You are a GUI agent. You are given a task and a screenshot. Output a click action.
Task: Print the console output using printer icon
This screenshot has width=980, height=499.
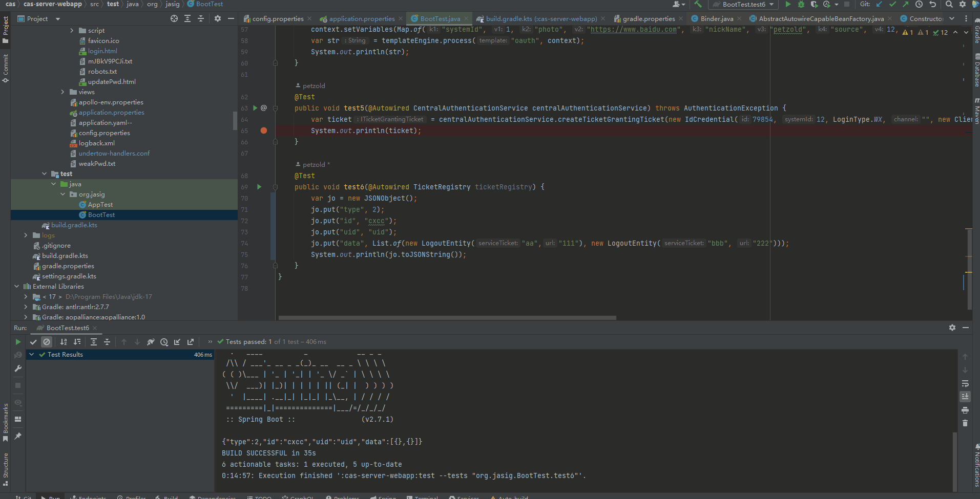pyautogui.click(x=965, y=410)
